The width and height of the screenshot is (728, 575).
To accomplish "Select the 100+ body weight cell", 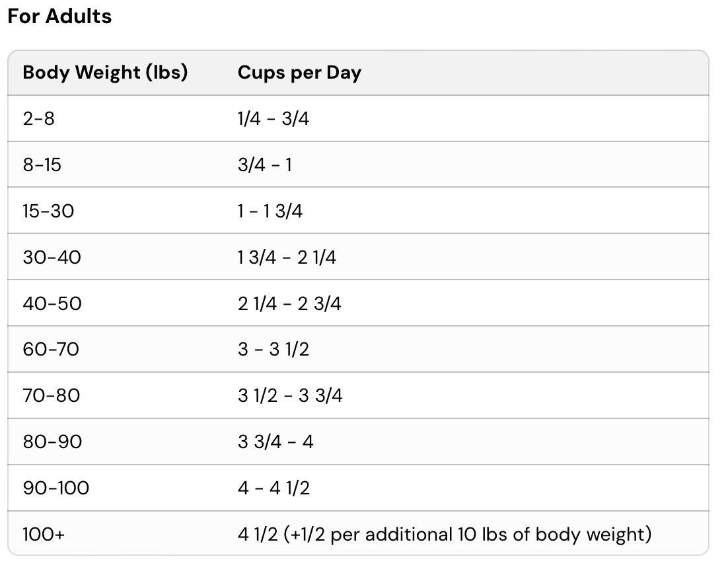I will tap(44, 534).
